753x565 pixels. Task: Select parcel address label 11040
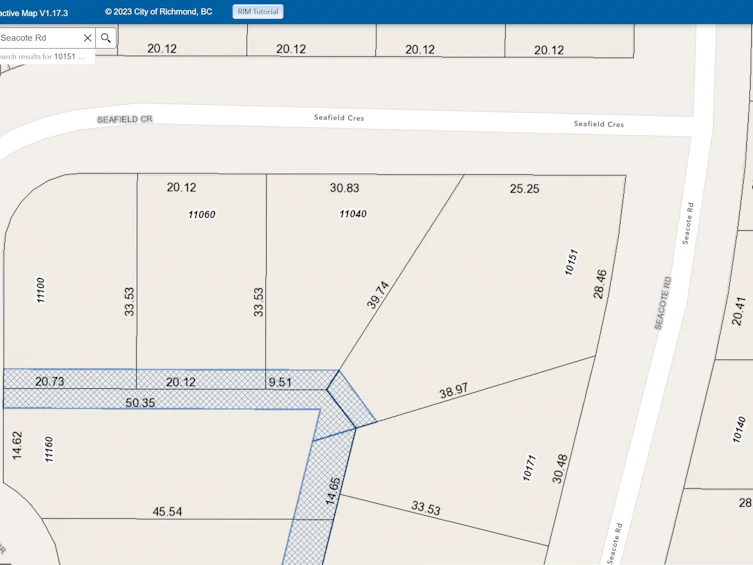pos(353,214)
